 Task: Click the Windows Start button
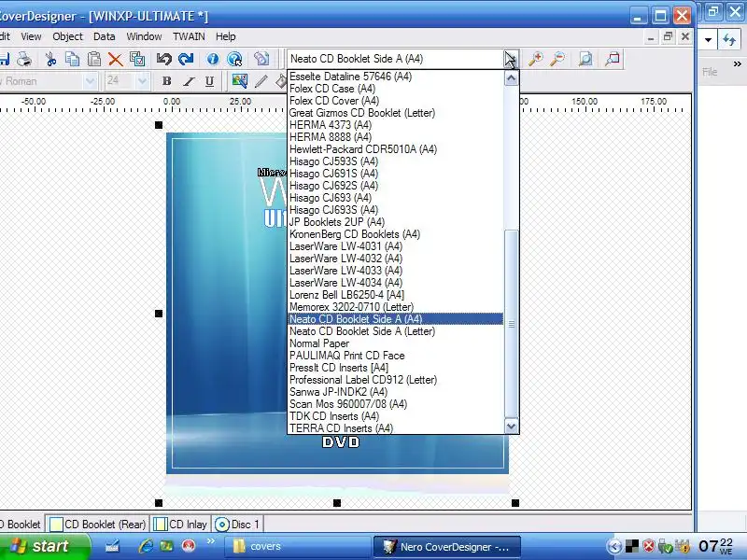43,546
